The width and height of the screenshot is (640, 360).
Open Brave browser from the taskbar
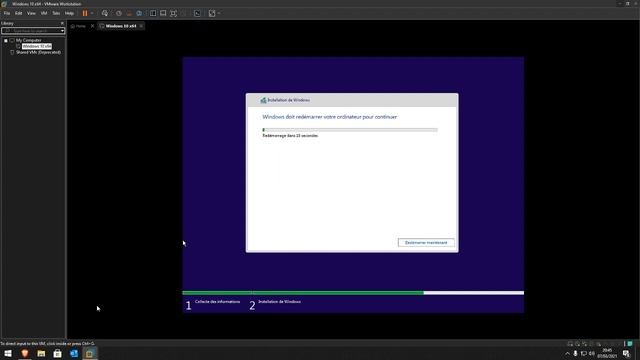[x=24, y=353]
